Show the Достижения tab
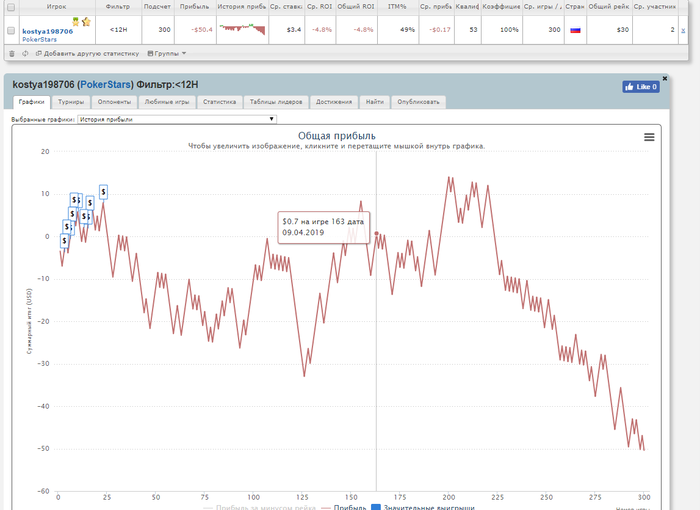This screenshot has height=510, width=700. click(334, 102)
